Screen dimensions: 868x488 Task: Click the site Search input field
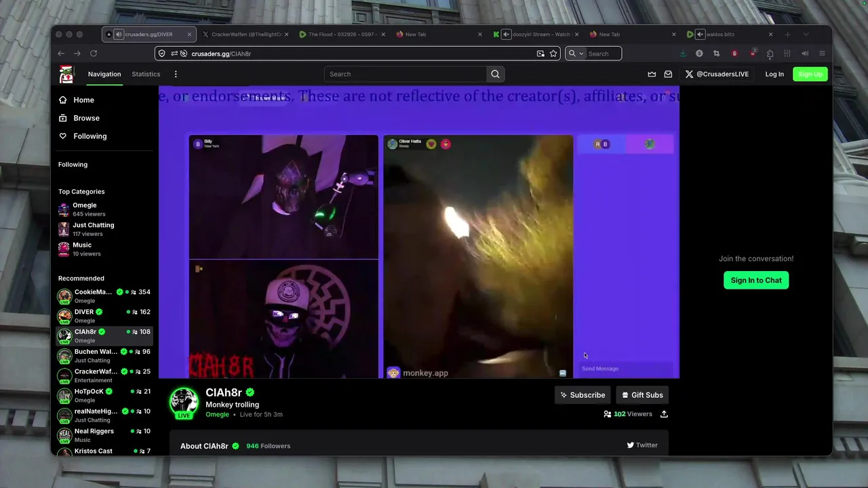[x=406, y=75]
